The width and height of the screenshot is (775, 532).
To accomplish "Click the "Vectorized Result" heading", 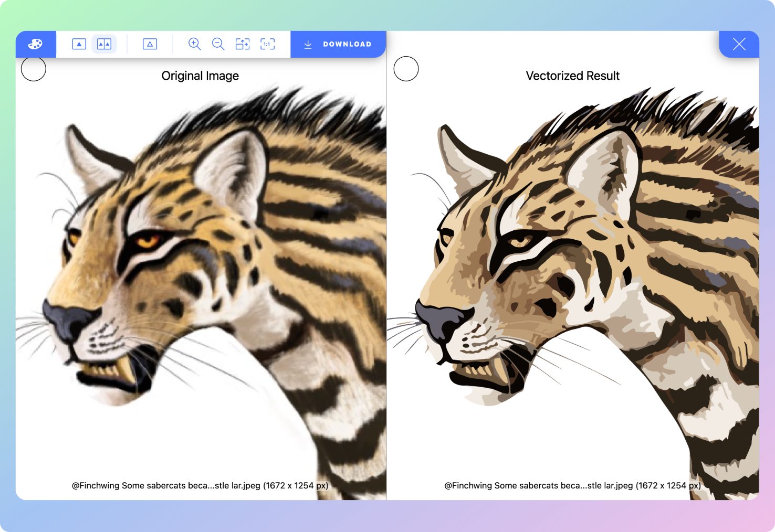I will pyautogui.click(x=572, y=76).
